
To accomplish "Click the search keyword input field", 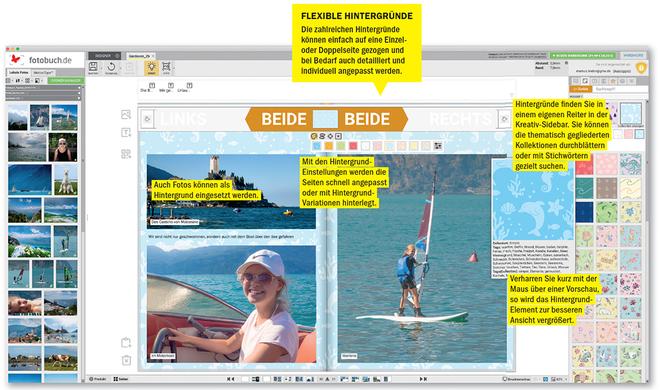I will coord(620,89).
